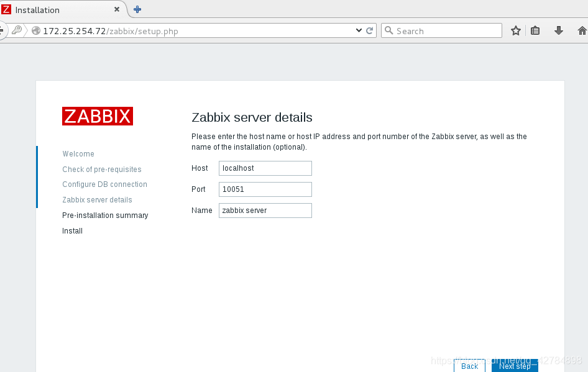The image size is (588, 372).
Task: Click the Back button
Action: pos(469,366)
